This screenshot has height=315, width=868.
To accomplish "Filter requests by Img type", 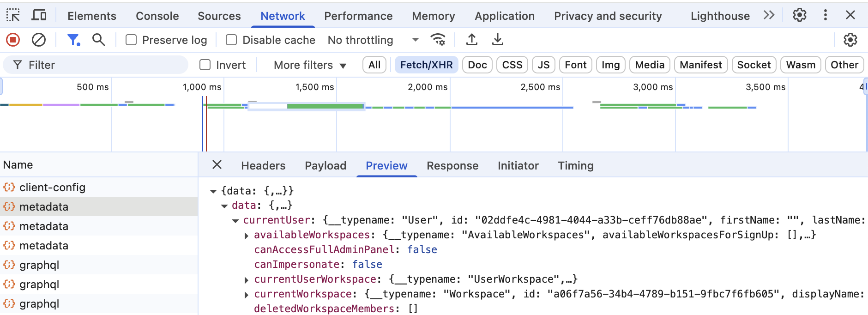I will pos(610,65).
